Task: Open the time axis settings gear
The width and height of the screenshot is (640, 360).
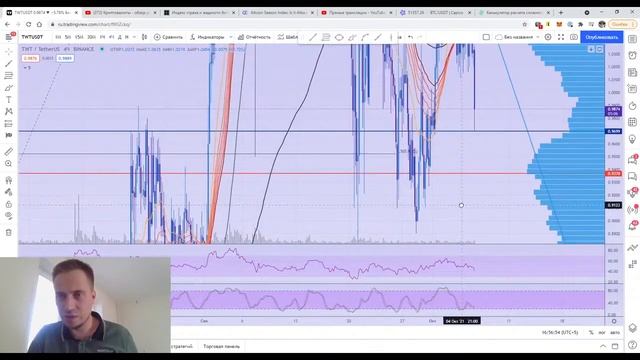Action: (x=614, y=321)
